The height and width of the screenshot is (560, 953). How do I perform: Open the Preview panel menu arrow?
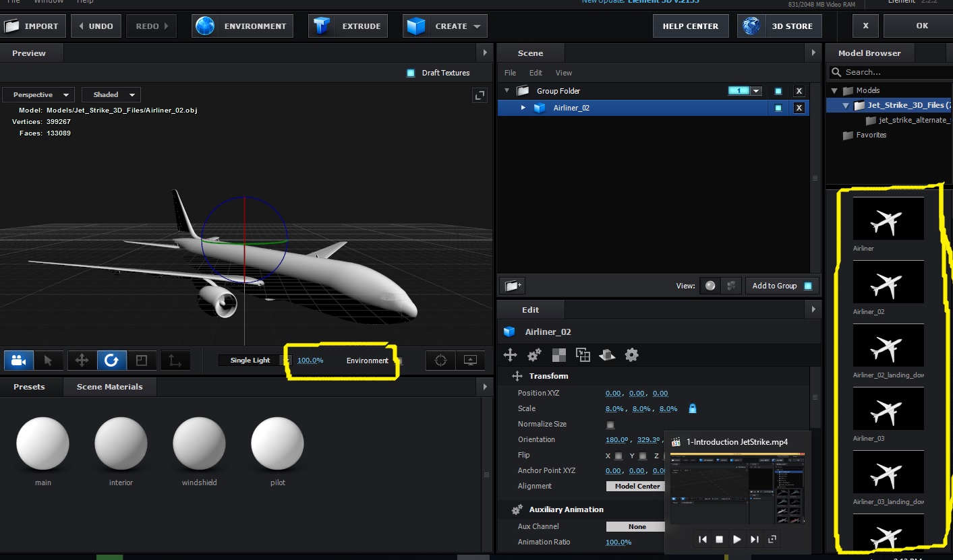point(485,53)
